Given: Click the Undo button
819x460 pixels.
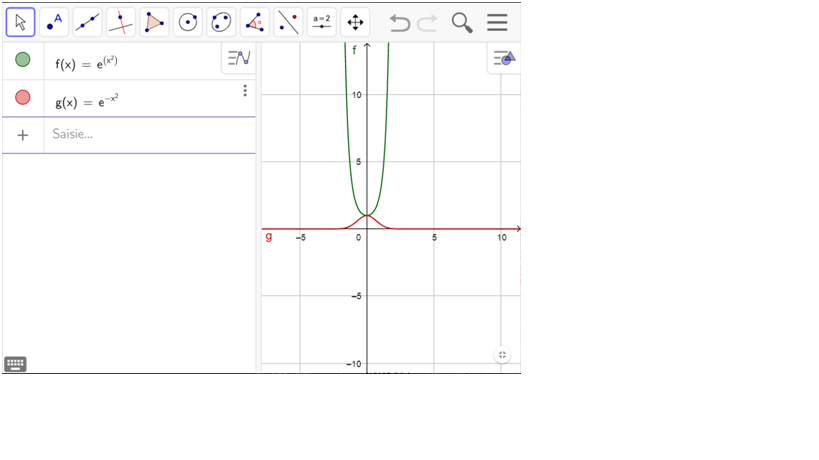Looking at the screenshot, I should [x=400, y=22].
